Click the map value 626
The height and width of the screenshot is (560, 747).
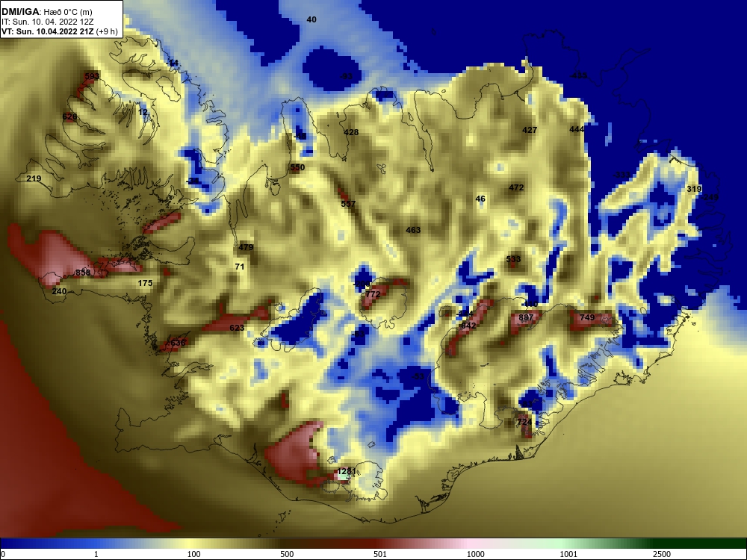click(69, 116)
